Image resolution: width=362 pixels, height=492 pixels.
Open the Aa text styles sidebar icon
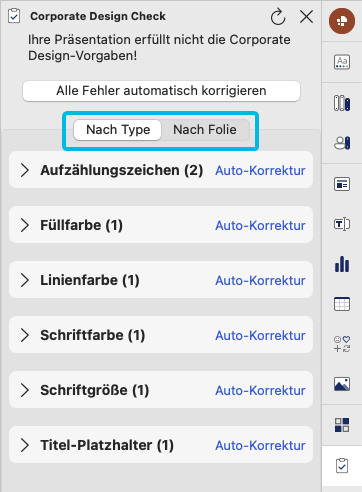(x=342, y=62)
